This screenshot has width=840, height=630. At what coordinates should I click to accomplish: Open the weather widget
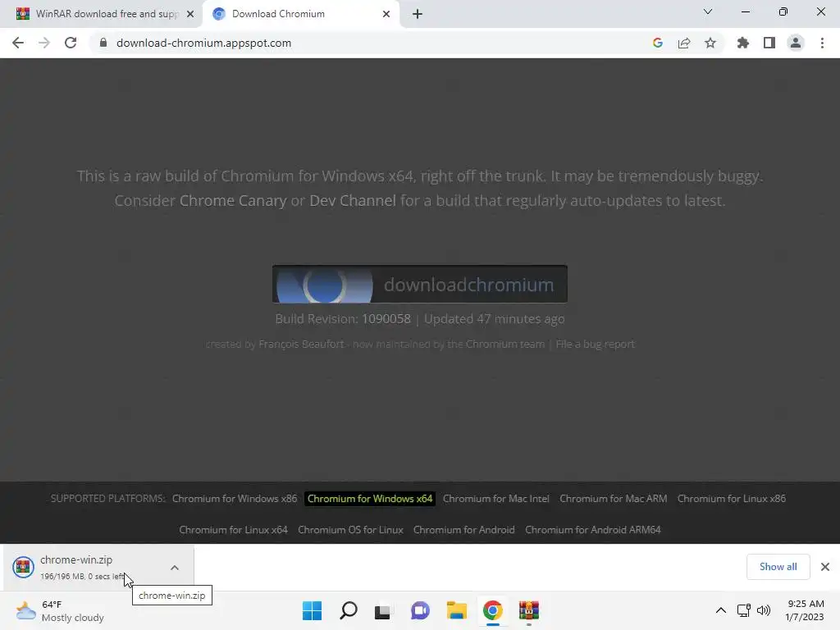click(60, 610)
